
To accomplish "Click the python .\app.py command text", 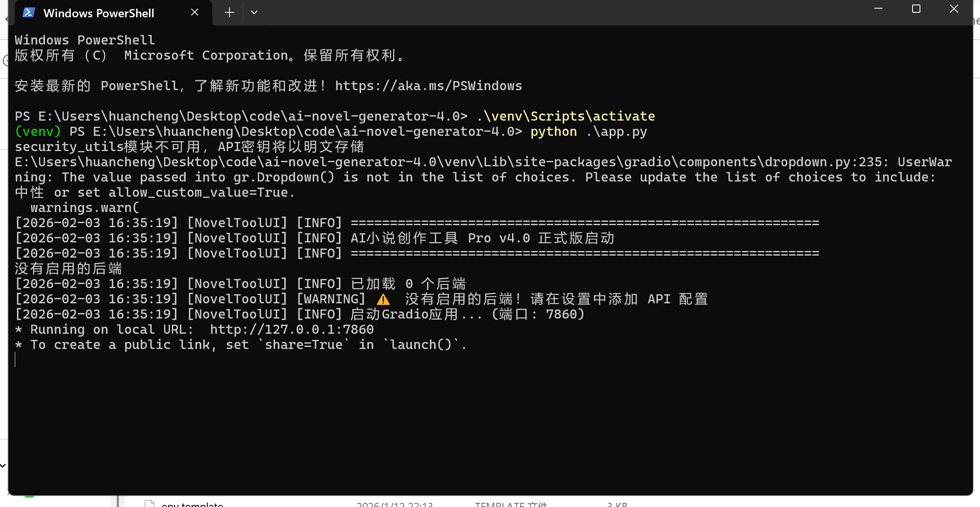I will click(x=588, y=132).
